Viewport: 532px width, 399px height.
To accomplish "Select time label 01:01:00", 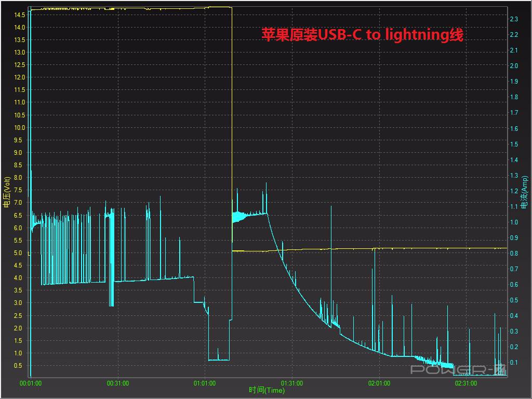I will [205, 383].
